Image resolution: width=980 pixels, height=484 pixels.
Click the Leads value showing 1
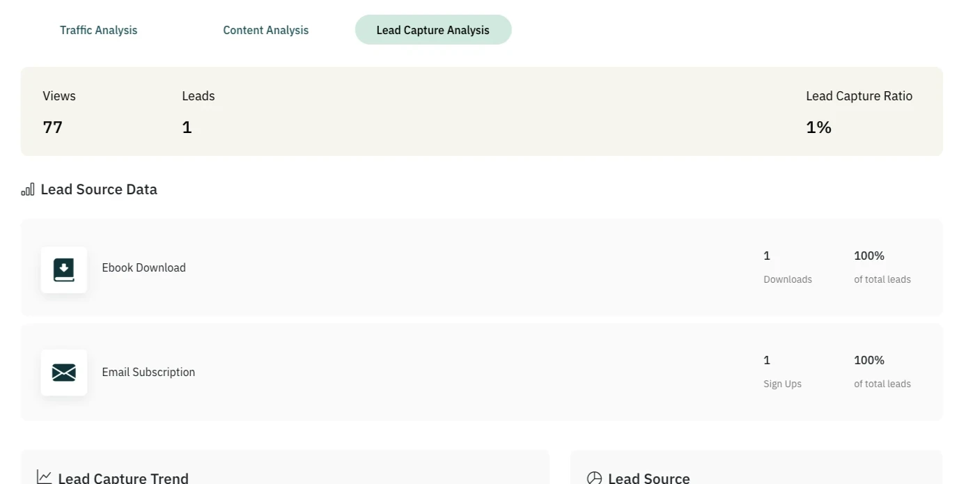click(187, 127)
